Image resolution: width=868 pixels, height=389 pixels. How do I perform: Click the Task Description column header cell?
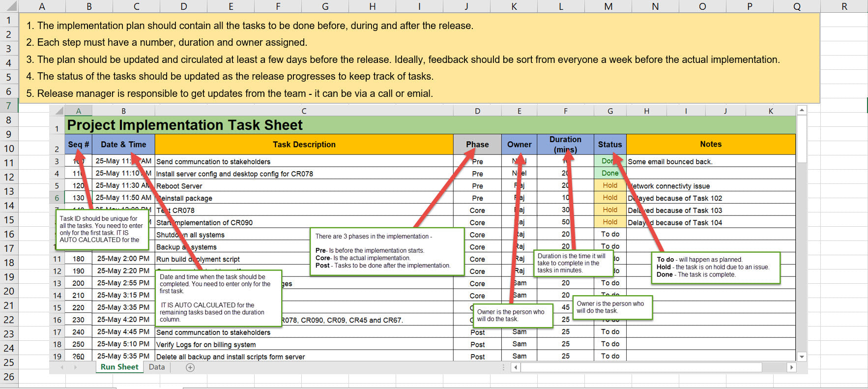304,145
